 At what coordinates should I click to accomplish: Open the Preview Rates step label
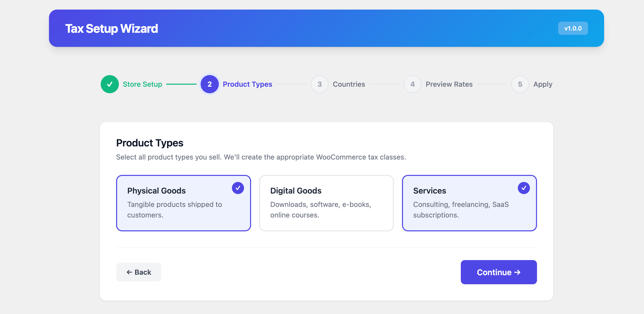coord(449,84)
